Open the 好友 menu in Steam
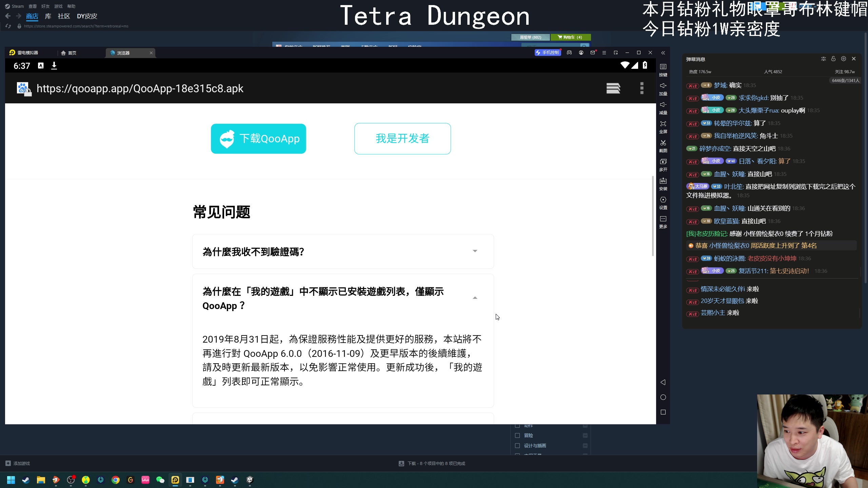 [45, 6]
